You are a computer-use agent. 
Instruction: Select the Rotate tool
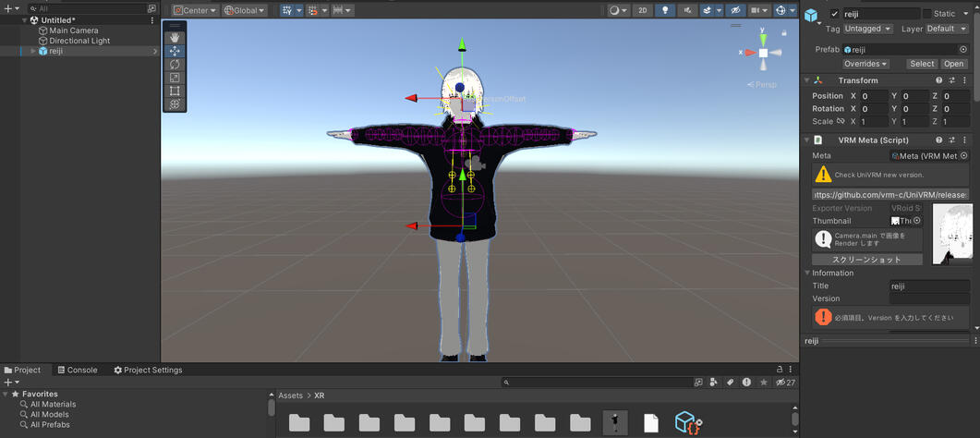(175, 65)
